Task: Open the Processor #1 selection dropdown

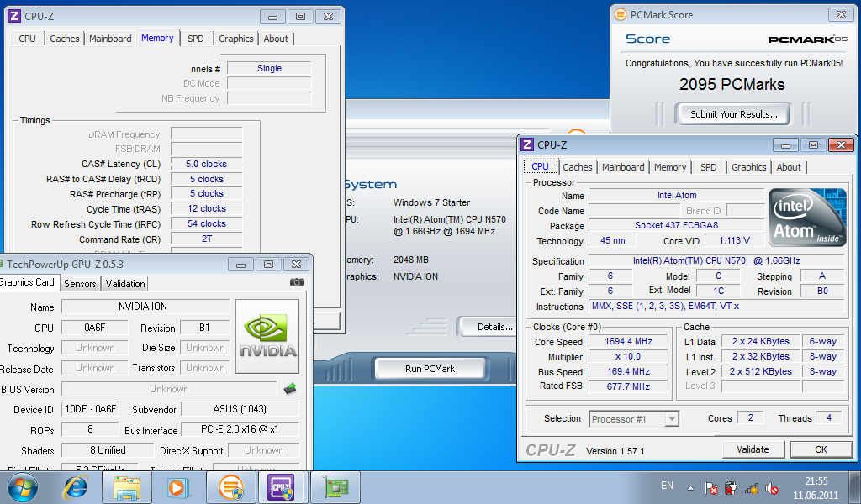Action: click(634, 419)
